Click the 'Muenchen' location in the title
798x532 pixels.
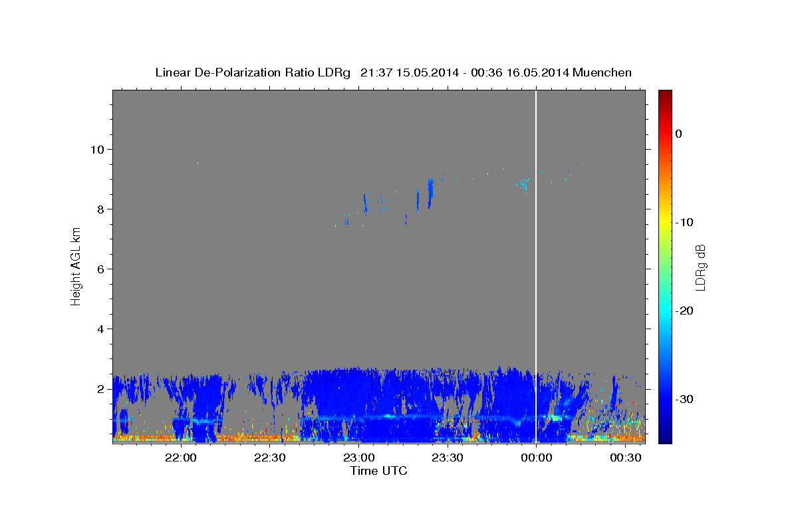[602, 72]
